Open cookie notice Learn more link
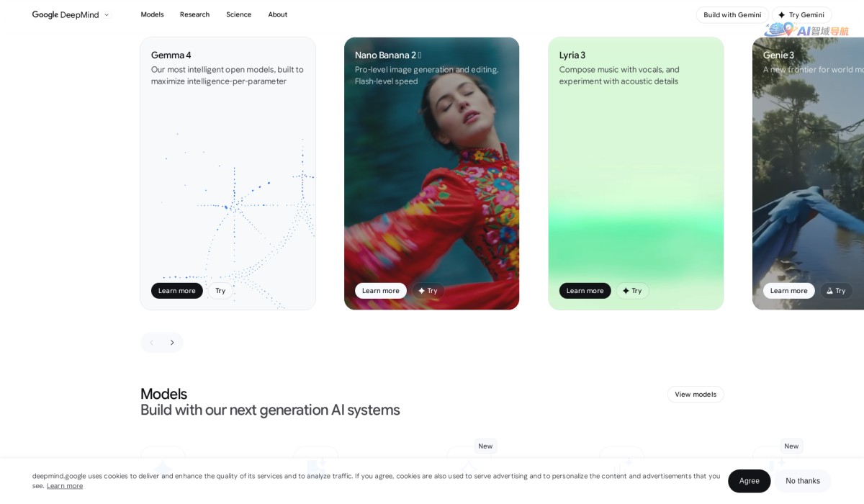Viewport: 864px width, 504px height. click(65, 486)
